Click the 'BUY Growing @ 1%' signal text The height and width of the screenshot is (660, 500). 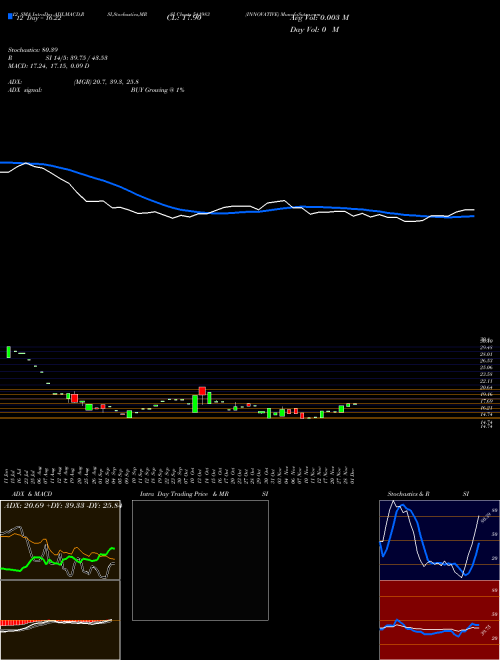157,90
